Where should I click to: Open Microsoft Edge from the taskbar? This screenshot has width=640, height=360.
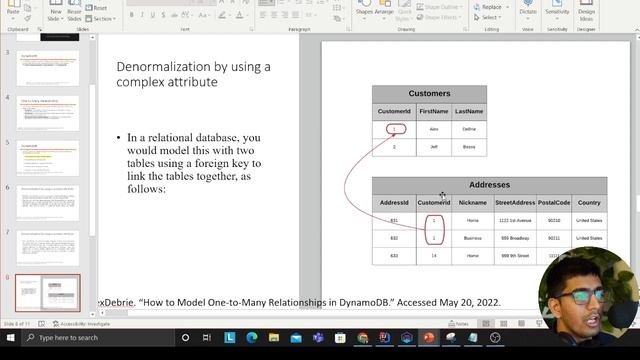pos(252,338)
